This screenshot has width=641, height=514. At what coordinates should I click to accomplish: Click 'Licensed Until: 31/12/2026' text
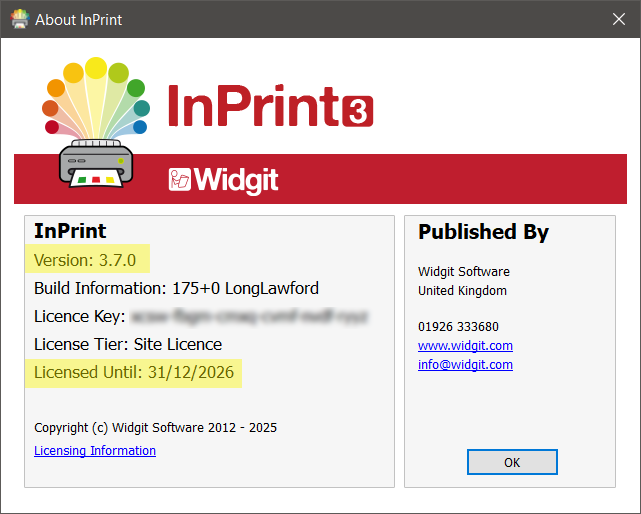(134, 373)
